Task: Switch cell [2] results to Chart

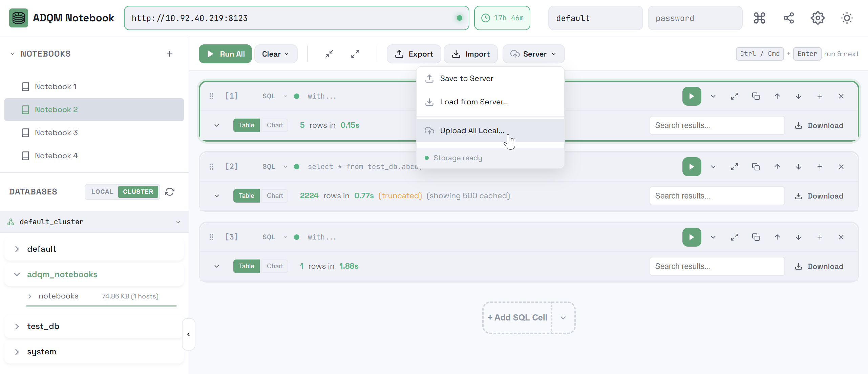Action: (274, 196)
